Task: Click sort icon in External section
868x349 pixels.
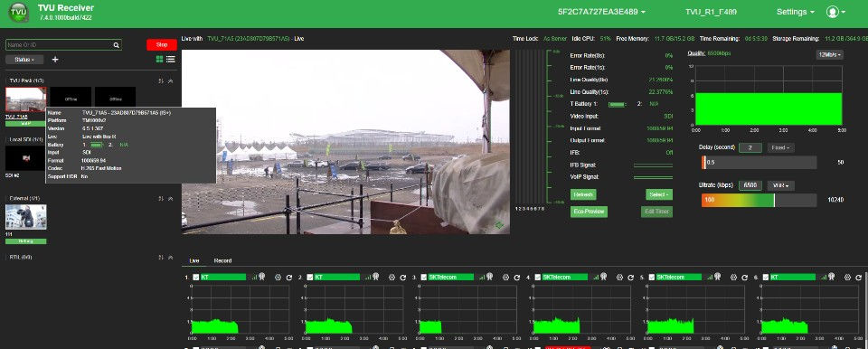Action: [x=161, y=198]
